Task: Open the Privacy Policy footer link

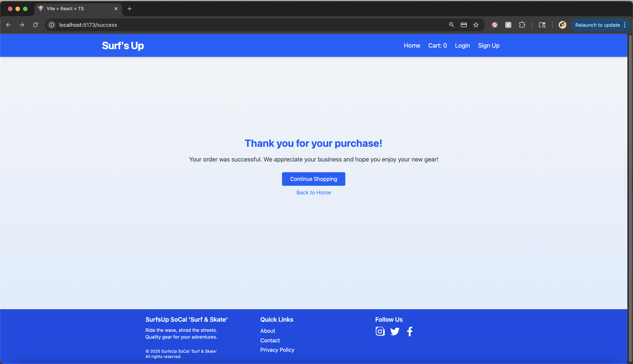Action: [277, 350]
